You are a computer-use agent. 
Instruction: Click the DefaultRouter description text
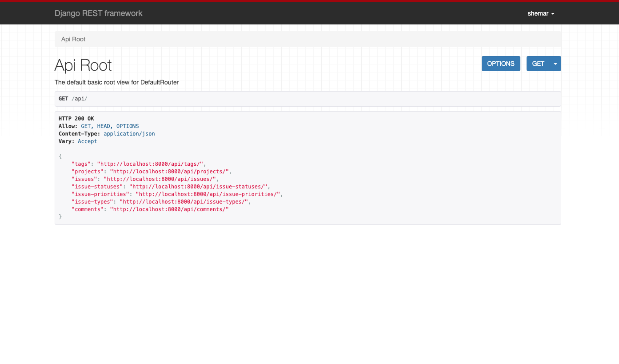click(116, 82)
